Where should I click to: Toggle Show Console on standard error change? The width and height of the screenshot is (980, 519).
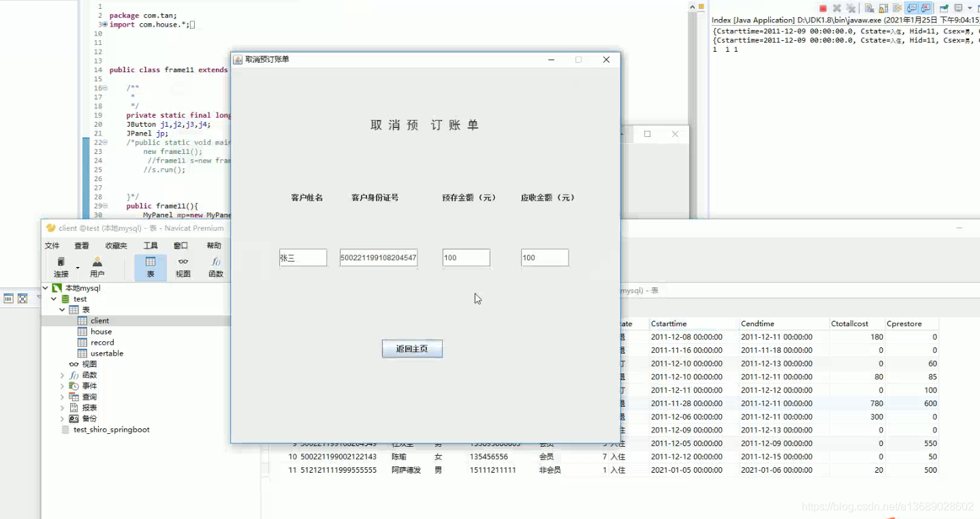tap(926, 8)
